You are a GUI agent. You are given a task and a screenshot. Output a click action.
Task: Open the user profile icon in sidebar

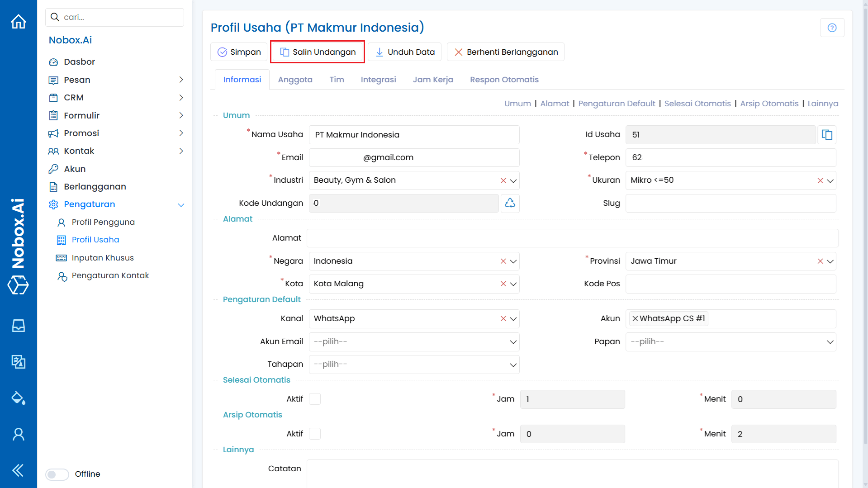pos(18,434)
